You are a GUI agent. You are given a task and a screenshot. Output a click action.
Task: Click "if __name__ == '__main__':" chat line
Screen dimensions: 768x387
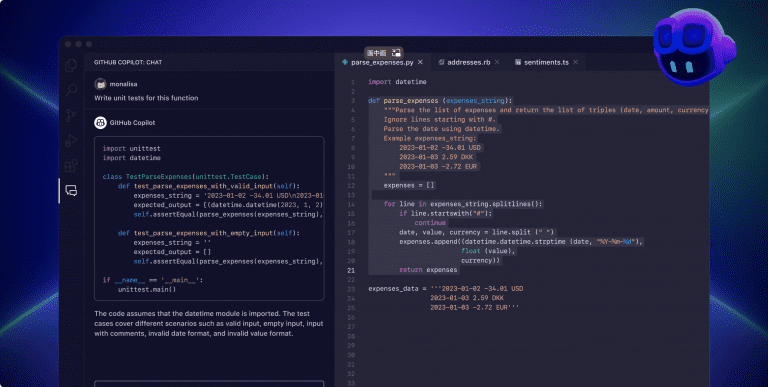click(153, 280)
